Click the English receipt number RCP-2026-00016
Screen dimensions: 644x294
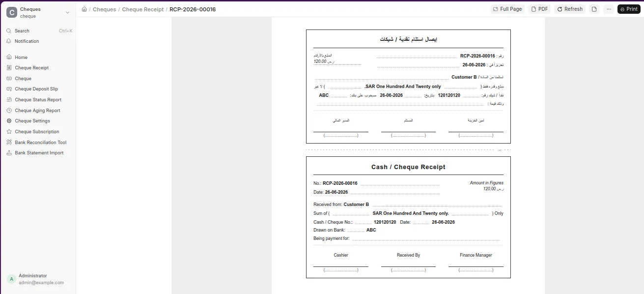(x=340, y=183)
